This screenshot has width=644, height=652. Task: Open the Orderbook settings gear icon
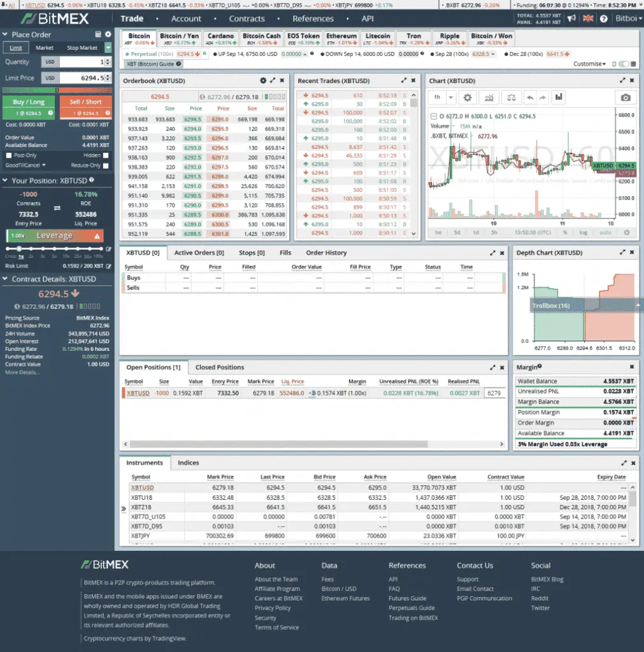(264, 80)
